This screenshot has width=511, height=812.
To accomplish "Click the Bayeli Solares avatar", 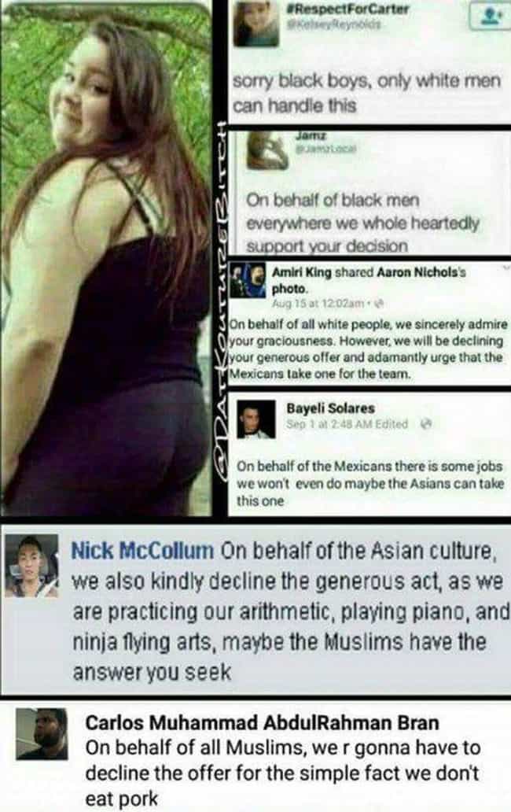I will tap(256, 419).
